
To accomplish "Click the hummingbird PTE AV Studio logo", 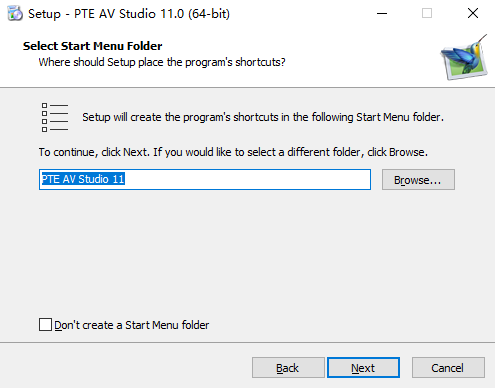I will (464, 57).
